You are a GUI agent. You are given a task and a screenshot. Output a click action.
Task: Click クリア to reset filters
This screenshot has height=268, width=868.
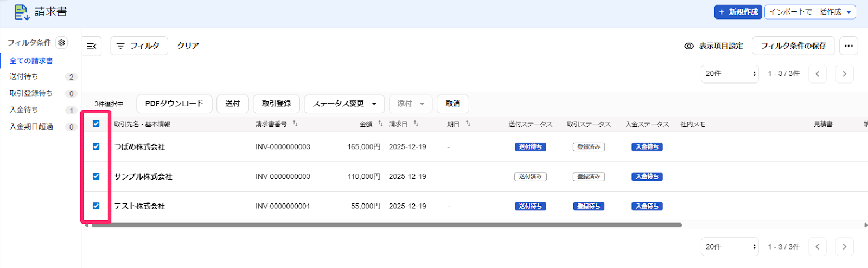188,46
